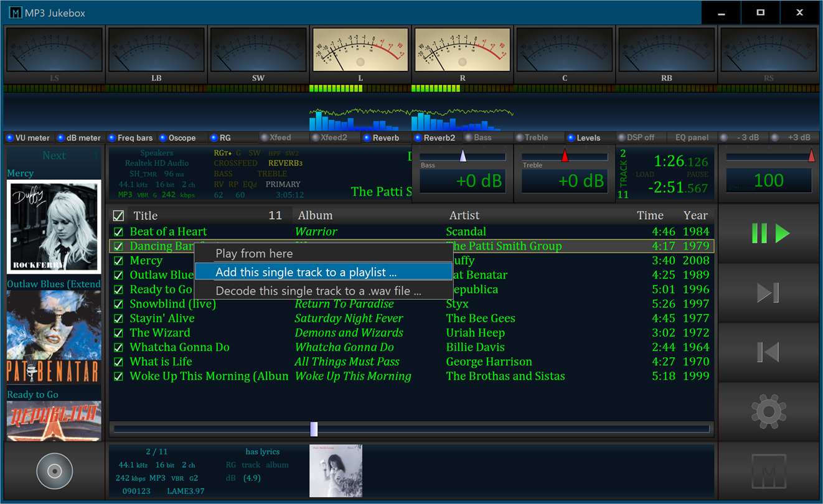Screen dimensions: 823x504
Task: Click album Saturday Night Fever
Action: coord(349,319)
